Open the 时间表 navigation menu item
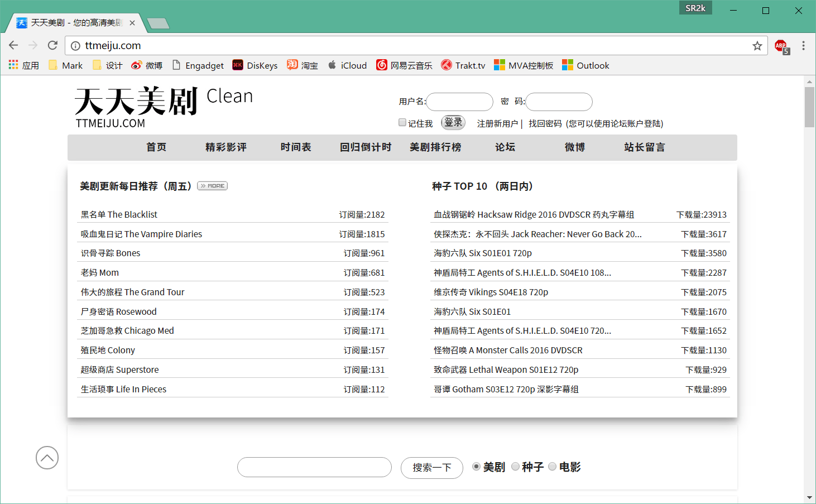The height and width of the screenshot is (504, 816). [296, 147]
